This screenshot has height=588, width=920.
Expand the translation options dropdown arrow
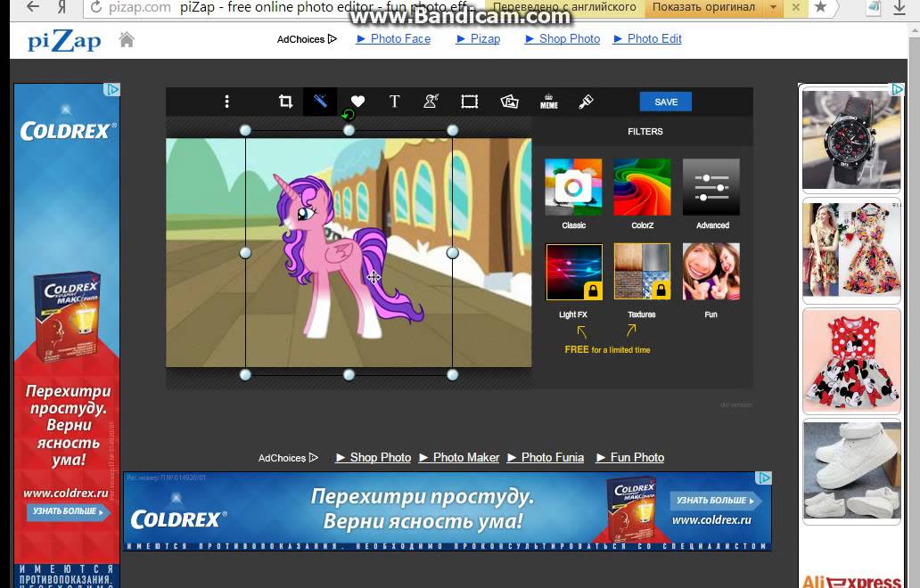(x=773, y=8)
